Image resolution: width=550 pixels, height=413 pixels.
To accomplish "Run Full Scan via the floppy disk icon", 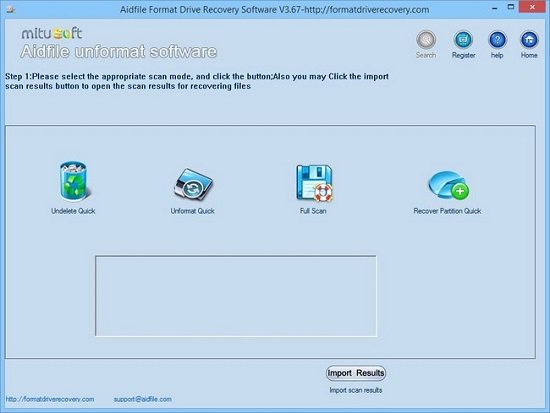I will click(314, 183).
